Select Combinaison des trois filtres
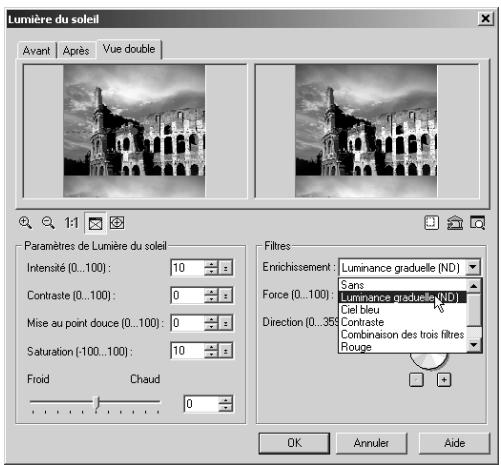This screenshot has width=501, height=465. (x=402, y=334)
